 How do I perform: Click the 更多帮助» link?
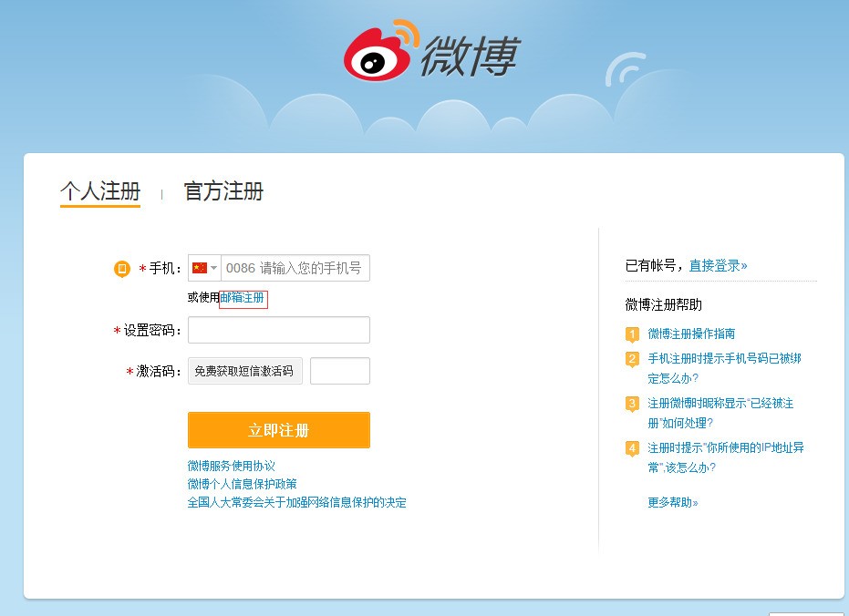[673, 502]
